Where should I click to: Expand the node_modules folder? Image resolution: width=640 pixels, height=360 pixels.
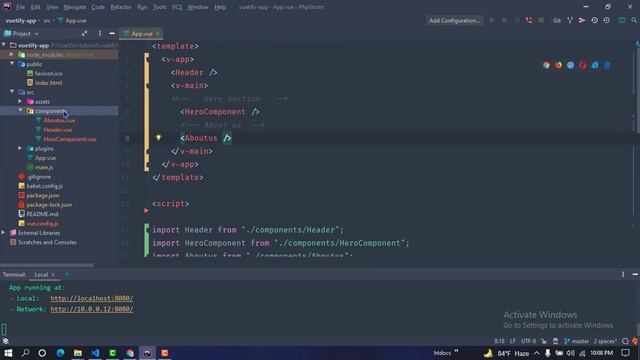point(12,54)
